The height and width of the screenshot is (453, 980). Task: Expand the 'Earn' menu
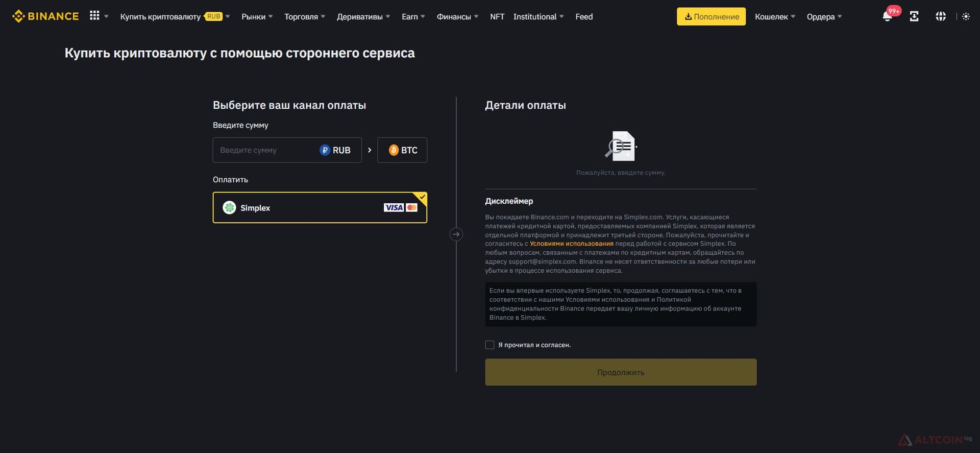[x=413, y=16]
